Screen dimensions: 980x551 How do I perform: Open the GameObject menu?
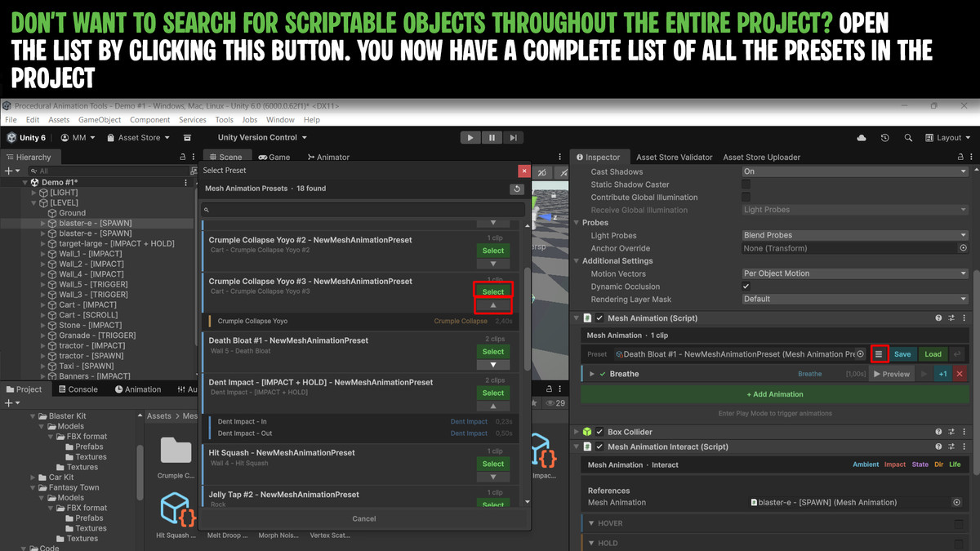coord(100,120)
